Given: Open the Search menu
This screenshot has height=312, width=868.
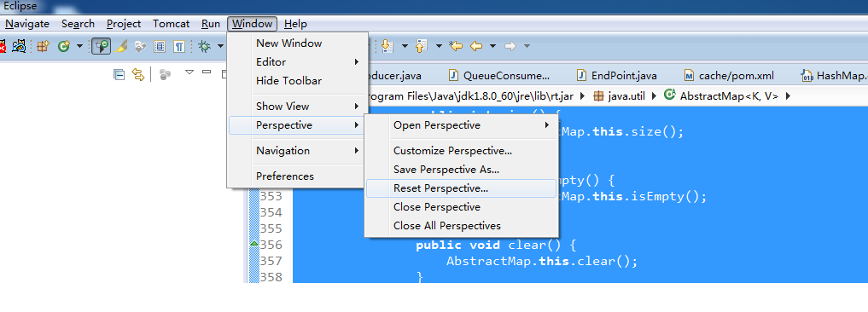Looking at the screenshot, I should point(78,24).
